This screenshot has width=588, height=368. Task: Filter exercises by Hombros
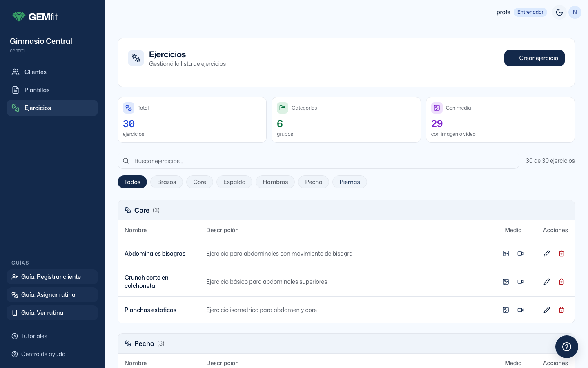(275, 182)
